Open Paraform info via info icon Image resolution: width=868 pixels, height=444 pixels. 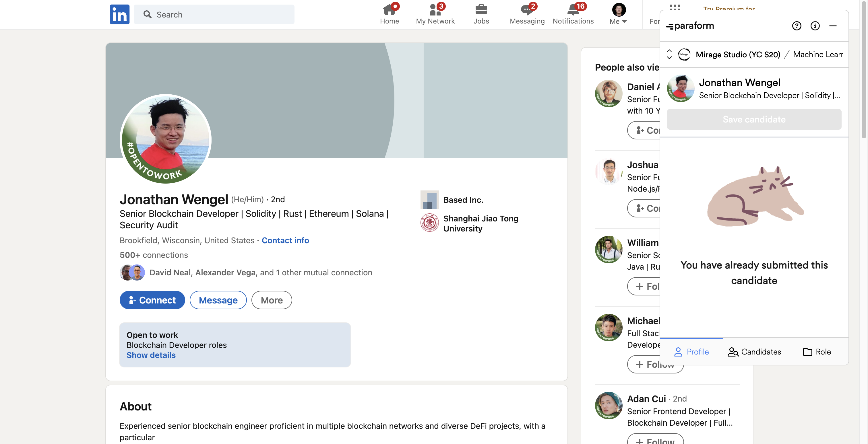(815, 26)
